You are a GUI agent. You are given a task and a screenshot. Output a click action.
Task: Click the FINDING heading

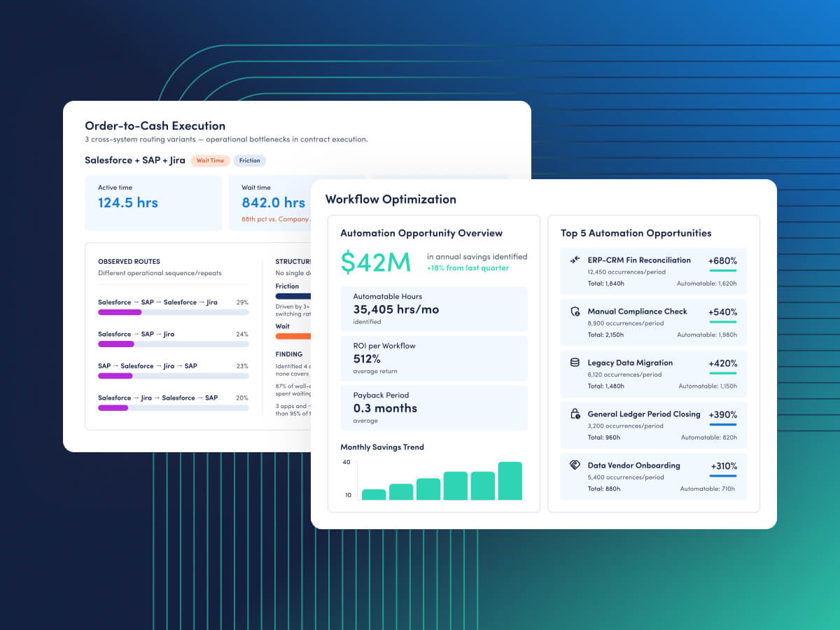289,354
